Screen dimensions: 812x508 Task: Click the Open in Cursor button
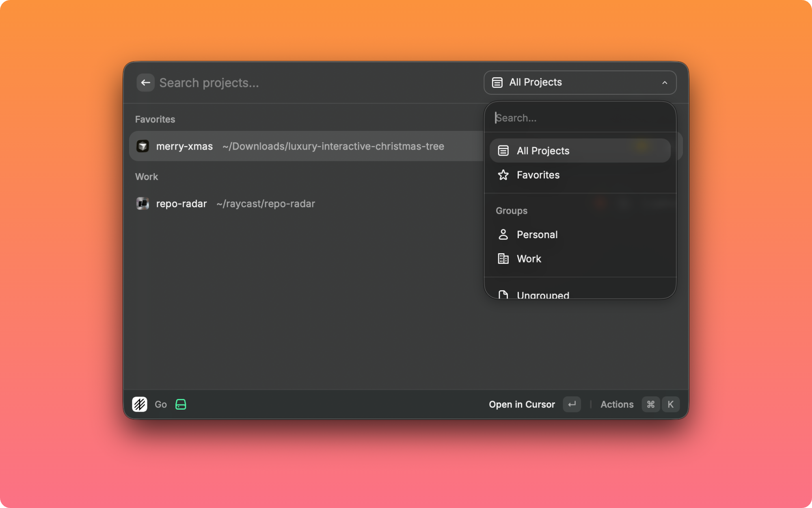coord(522,404)
